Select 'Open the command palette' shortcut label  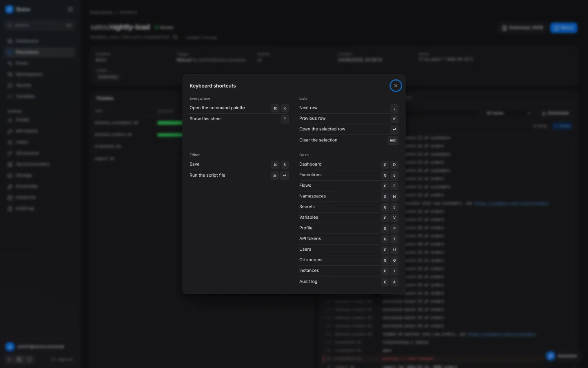tap(217, 108)
